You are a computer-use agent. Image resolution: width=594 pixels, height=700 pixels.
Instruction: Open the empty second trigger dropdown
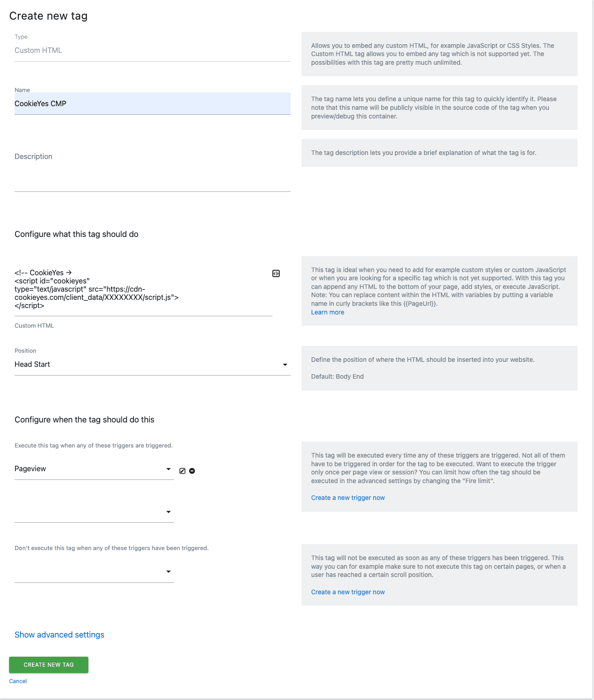click(x=94, y=512)
